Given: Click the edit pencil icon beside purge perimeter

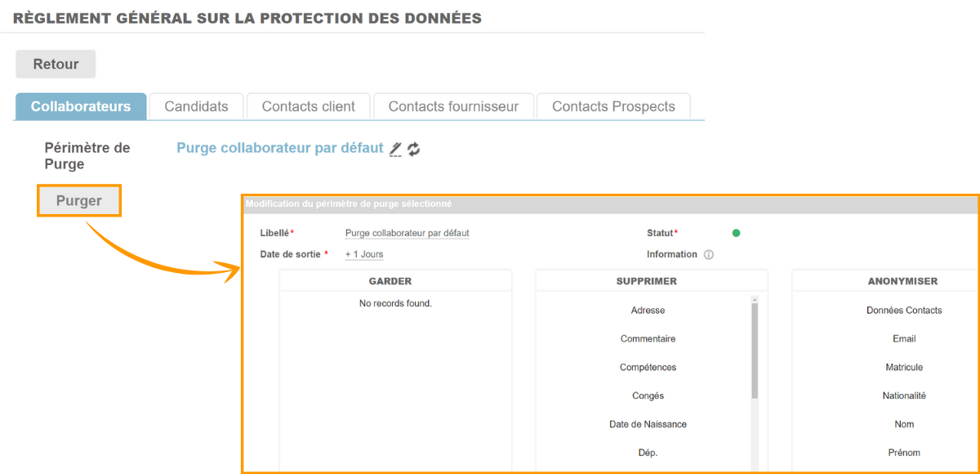Looking at the screenshot, I should click(395, 149).
